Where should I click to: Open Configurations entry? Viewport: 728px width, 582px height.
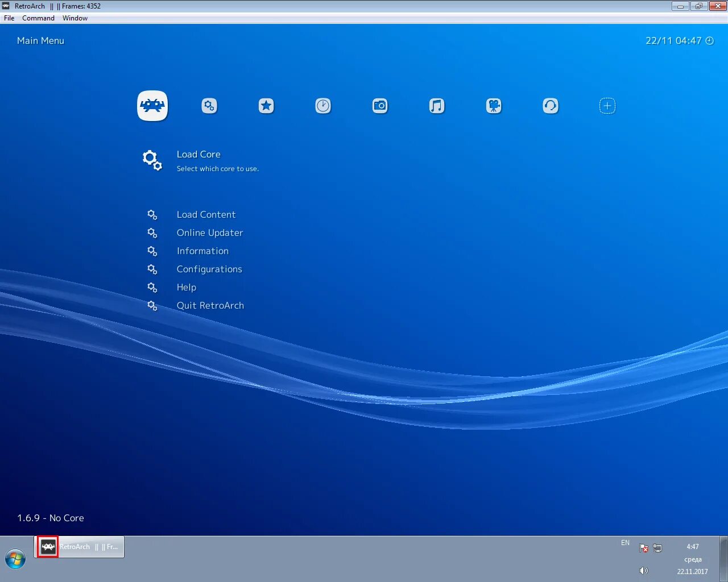pos(209,269)
